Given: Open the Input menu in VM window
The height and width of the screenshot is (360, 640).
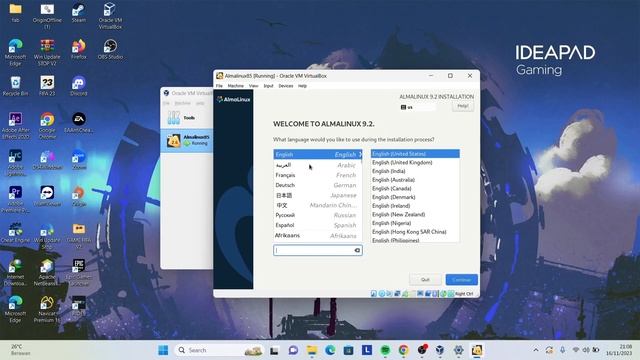Looking at the screenshot, I should [x=268, y=86].
